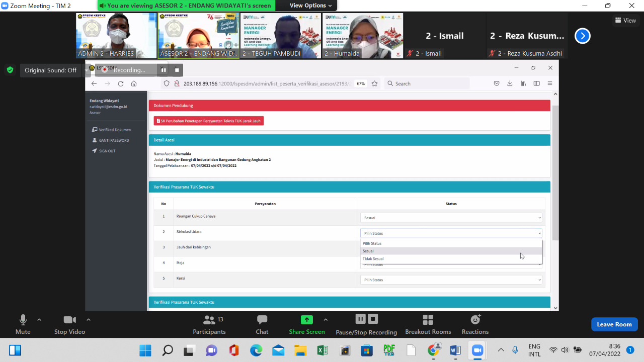Select ADMIN 2 - HARRIES video thumbnail
Screen dimensions: 644x362
click(116, 36)
